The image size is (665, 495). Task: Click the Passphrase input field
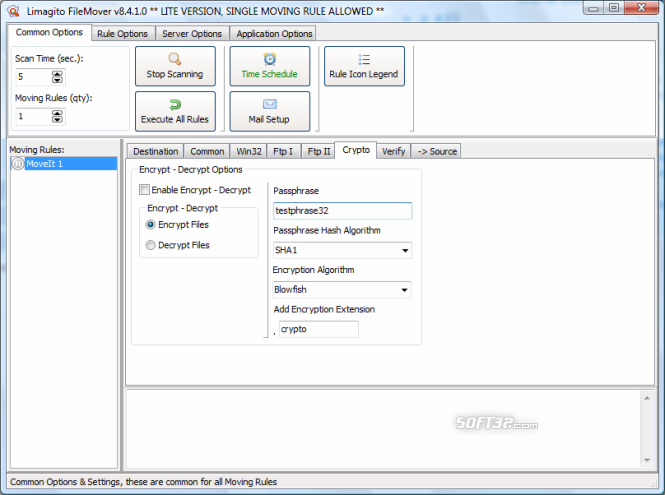pyautogui.click(x=343, y=211)
